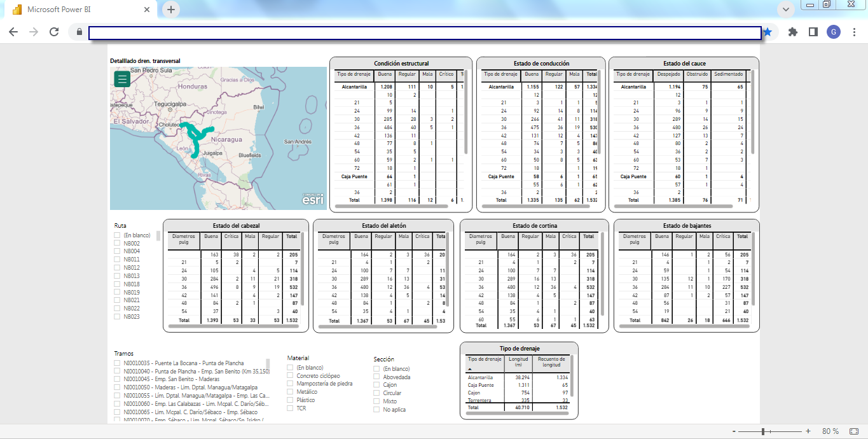Click the zoom out minus button
The image size is (868, 439).
[x=733, y=431]
